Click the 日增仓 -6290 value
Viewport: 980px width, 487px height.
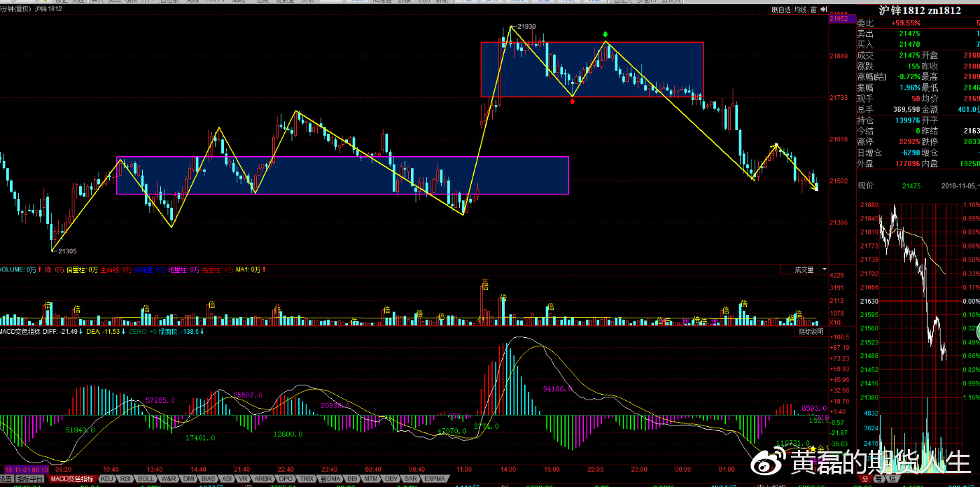pyautogui.click(x=909, y=153)
